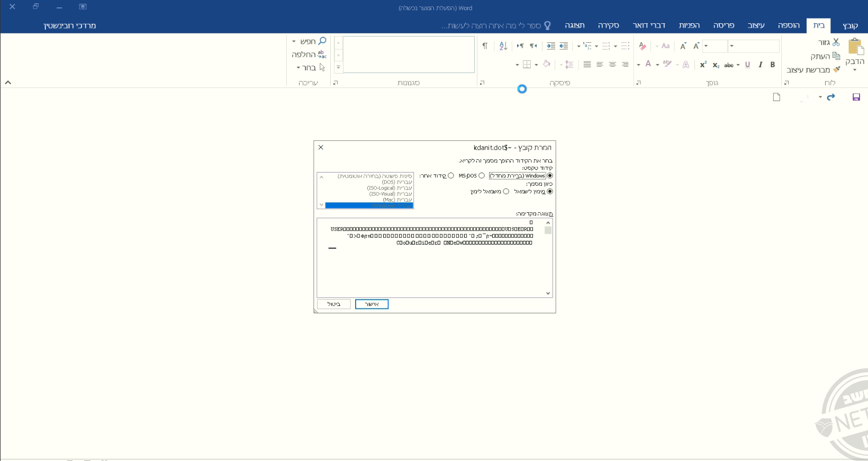The width and height of the screenshot is (868, 461).
Task: Click the preview pane scrollbar down arrow
Action: (x=548, y=293)
